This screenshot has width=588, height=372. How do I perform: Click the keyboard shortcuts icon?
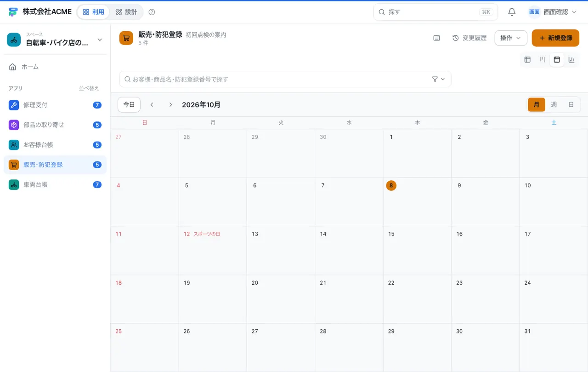click(x=437, y=38)
